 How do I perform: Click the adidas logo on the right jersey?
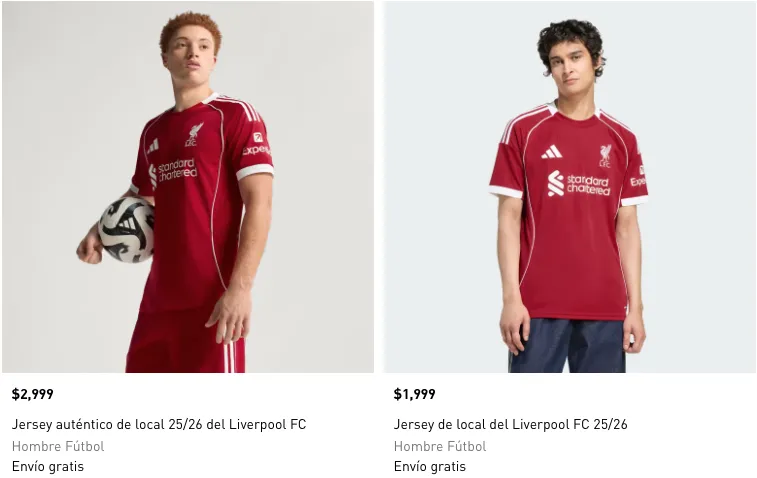coord(551,152)
